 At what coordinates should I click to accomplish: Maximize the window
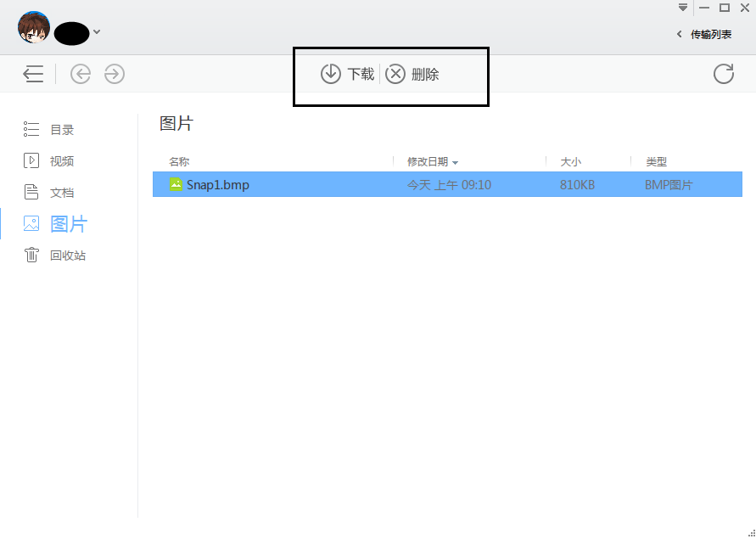724,8
